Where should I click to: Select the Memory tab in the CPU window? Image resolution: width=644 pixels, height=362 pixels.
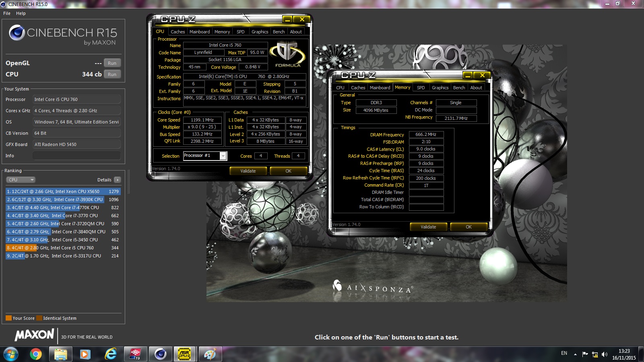pyautogui.click(x=222, y=32)
